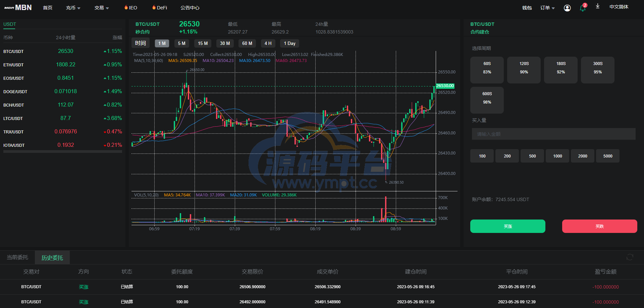Select IOTA/USDT in the coin list
Viewport: 644px width, 308px height.
63,145
